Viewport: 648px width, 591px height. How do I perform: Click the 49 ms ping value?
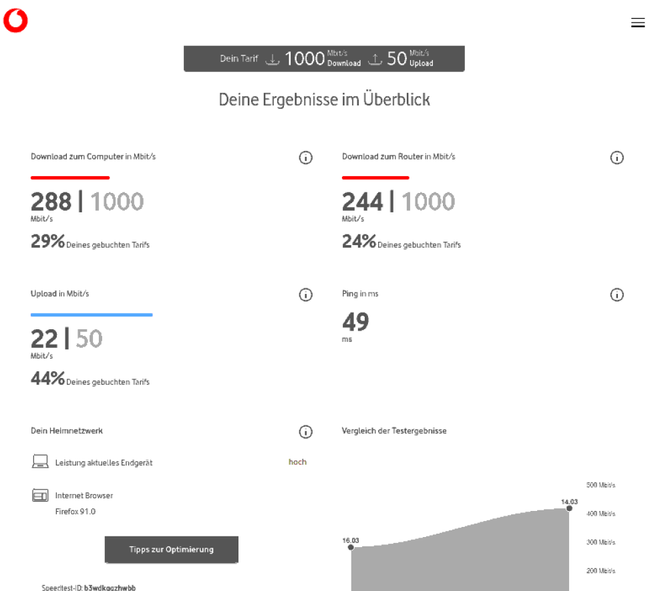coord(355,322)
